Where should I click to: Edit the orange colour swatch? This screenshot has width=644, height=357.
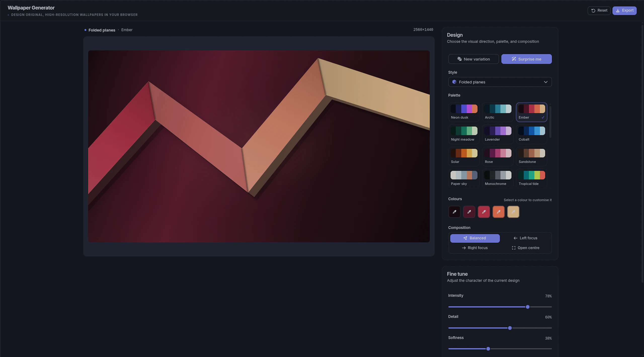pyautogui.click(x=498, y=212)
